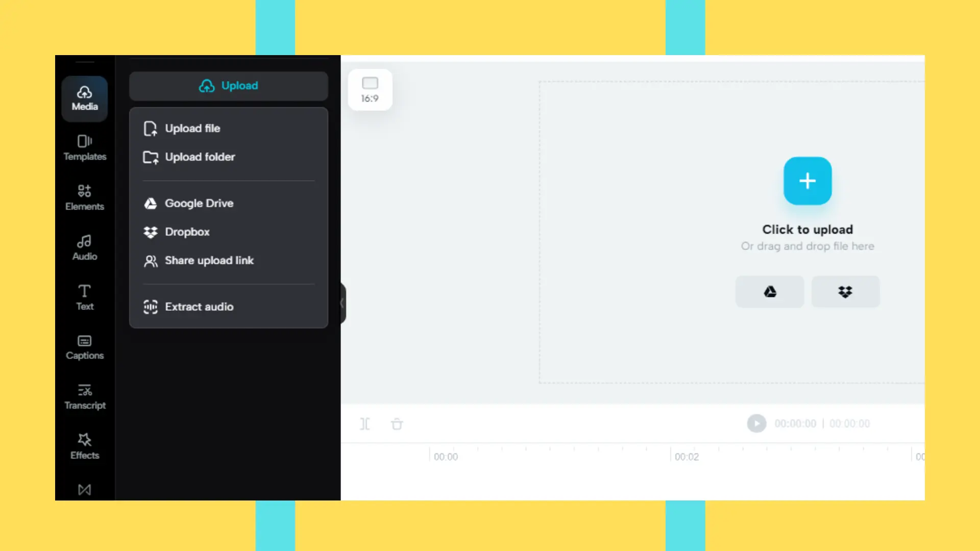Image resolution: width=980 pixels, height=551 pixels.
Task: Select the Transcript panel icon
Action: (x=85, y=396)
